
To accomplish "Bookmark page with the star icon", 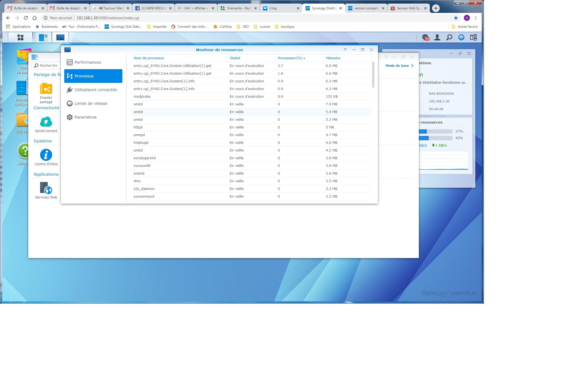I will pyautogui.click(x=456, y=18).
